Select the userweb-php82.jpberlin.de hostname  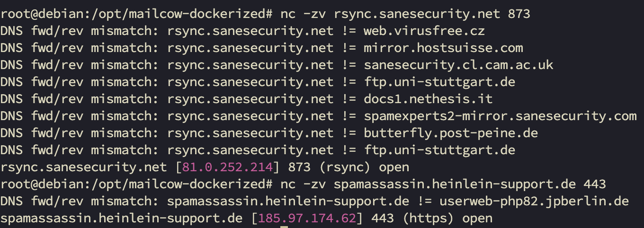click(x=534, y=202)
